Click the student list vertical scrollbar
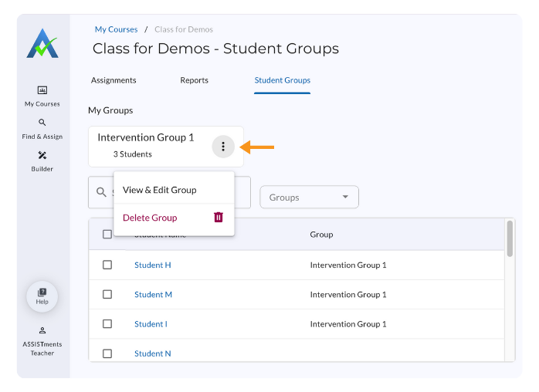Image resolution: width=539 pixels, height=392 pixels. 510,239
